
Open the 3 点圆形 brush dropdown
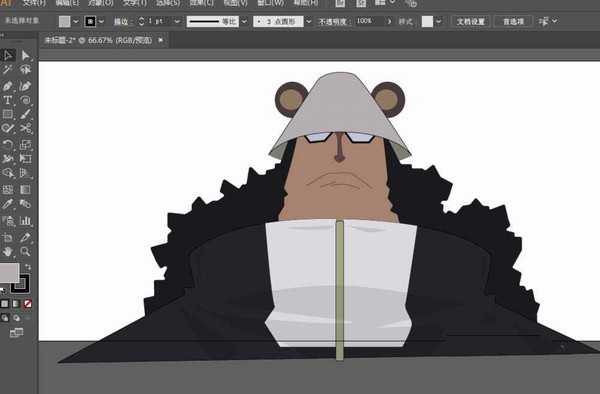pos(308,22)
